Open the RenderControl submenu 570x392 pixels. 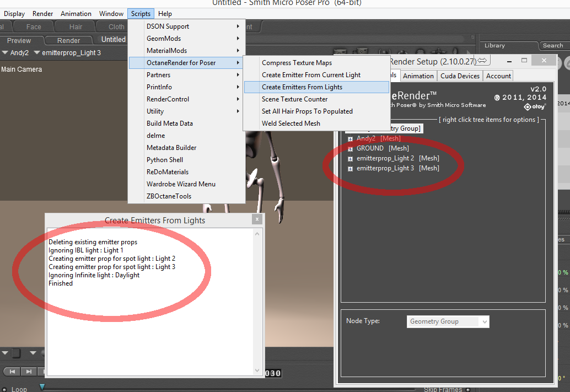click(187, 99)
